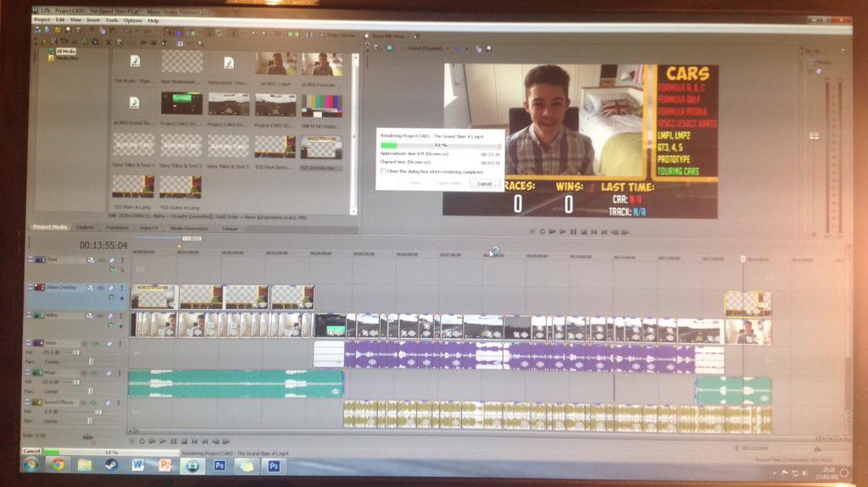Open the overlays dropdown arrow in the preview toolbar
The width and height of the screenshot is (868, 487).
(467, 49)
